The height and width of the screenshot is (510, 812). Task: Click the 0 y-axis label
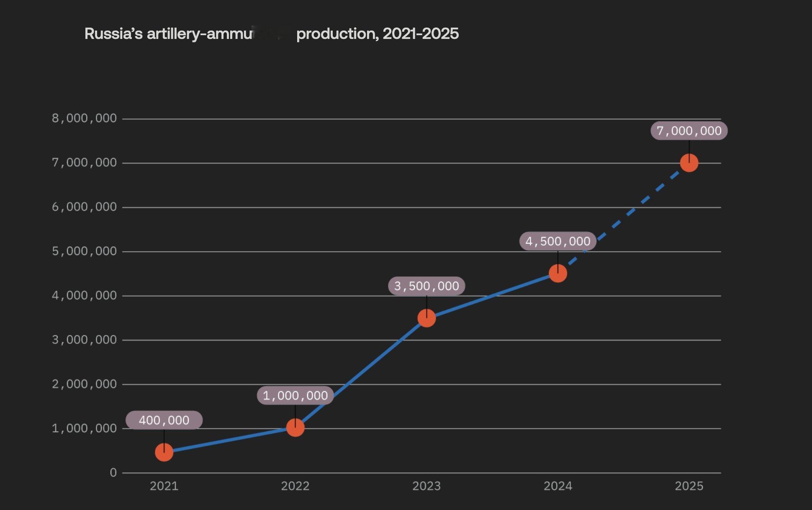113,473
